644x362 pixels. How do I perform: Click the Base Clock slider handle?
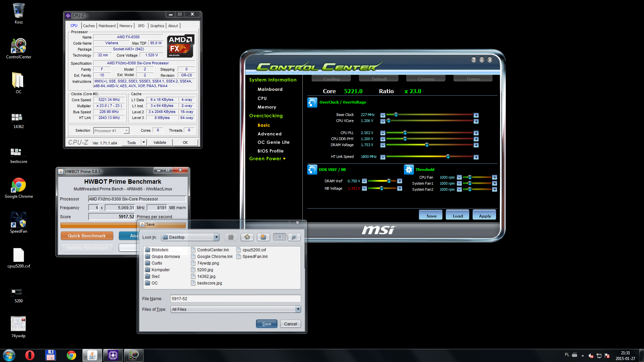(396, 115)
